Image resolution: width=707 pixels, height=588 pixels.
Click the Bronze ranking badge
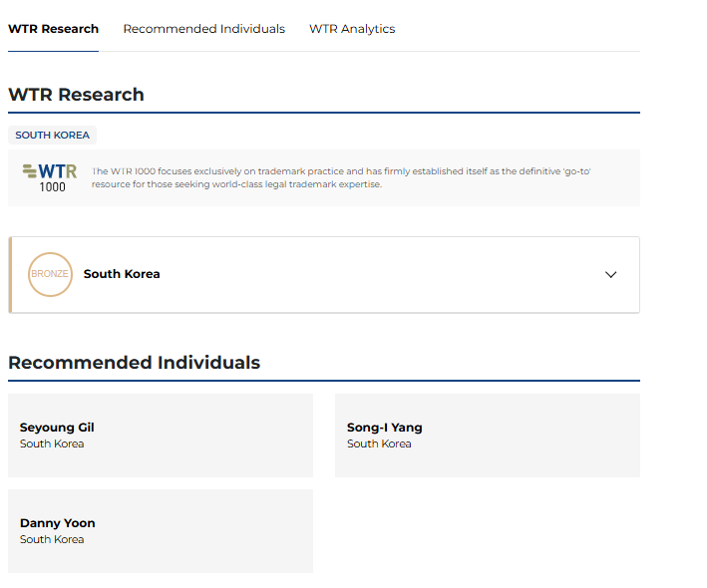coord(50,274)
